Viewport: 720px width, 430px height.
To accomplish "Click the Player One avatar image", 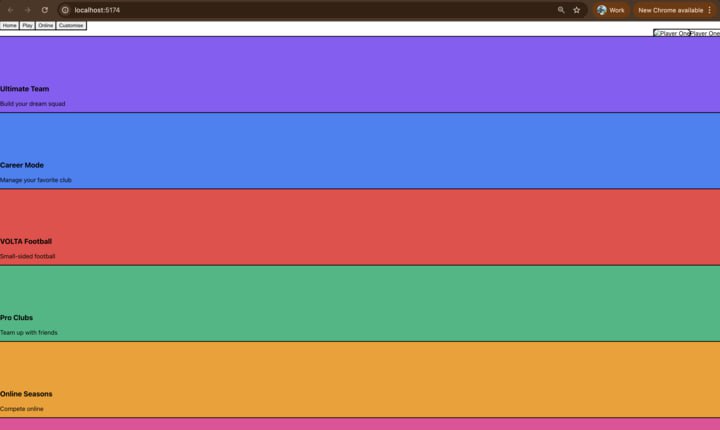I will [x=671, y=33].
